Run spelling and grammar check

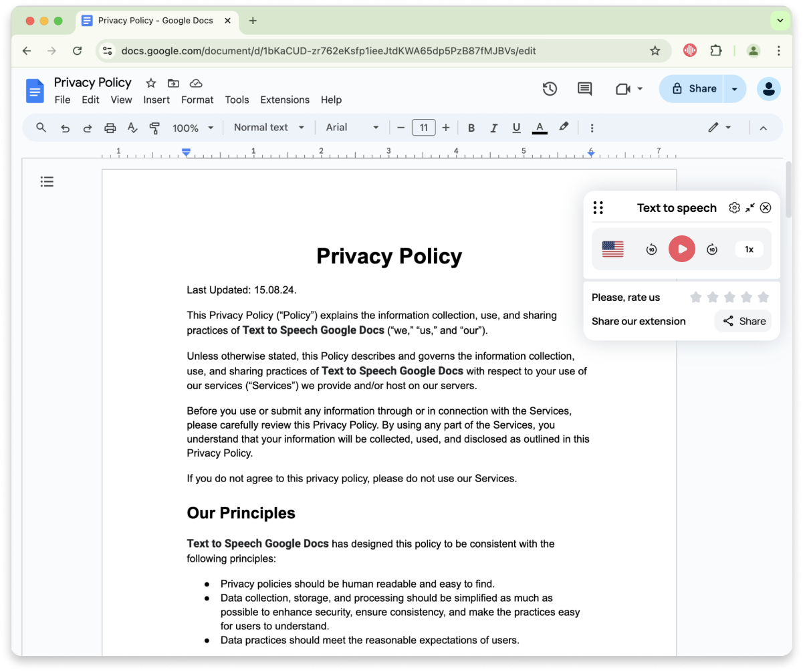click(132, 128)
